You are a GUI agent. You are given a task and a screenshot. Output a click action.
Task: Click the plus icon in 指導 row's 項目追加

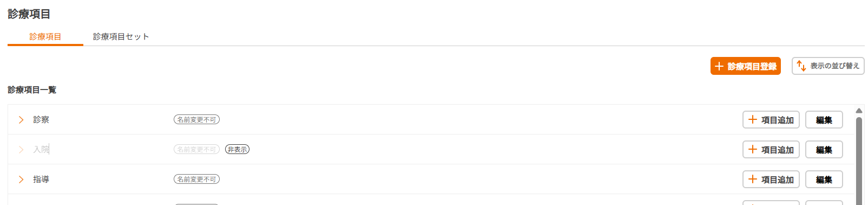(753, 179)
